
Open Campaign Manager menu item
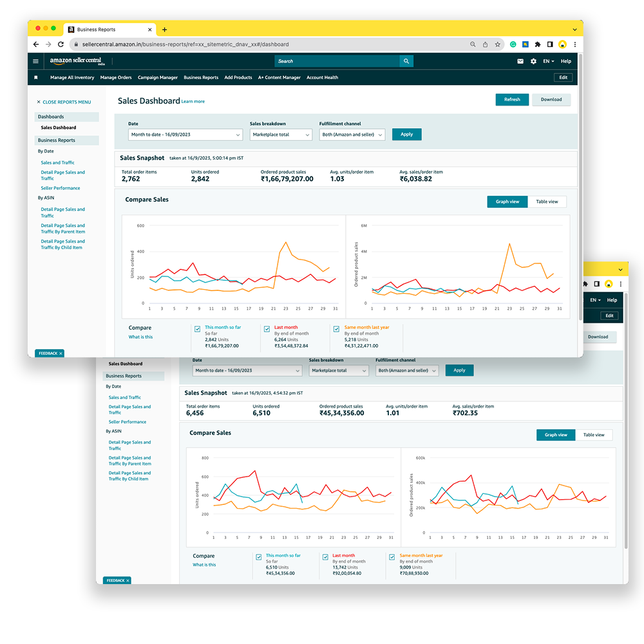point(158,78)
